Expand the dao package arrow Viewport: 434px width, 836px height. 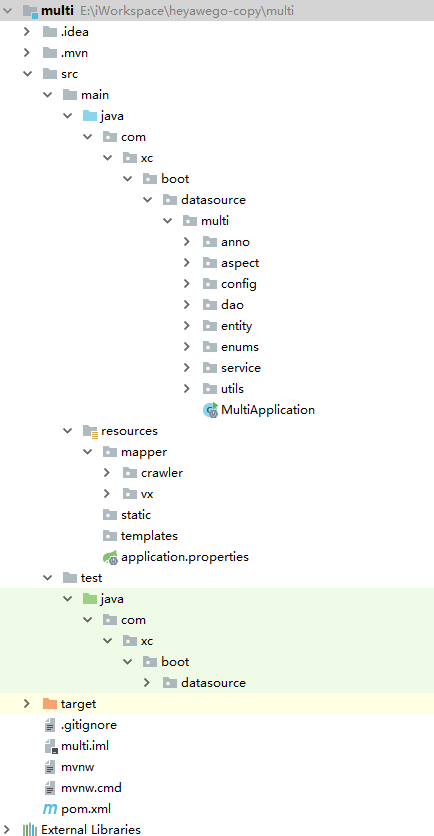click(x=187, y=305)
